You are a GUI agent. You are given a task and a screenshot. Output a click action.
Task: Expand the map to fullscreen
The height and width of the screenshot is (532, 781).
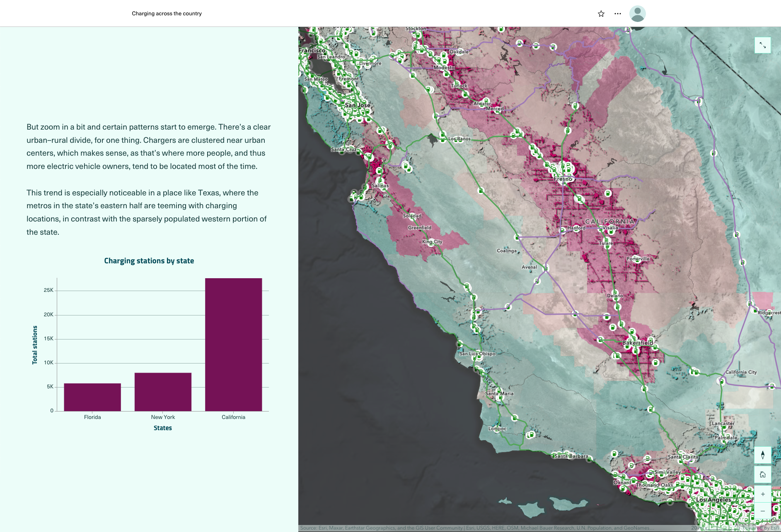click(x=762, y=45)
